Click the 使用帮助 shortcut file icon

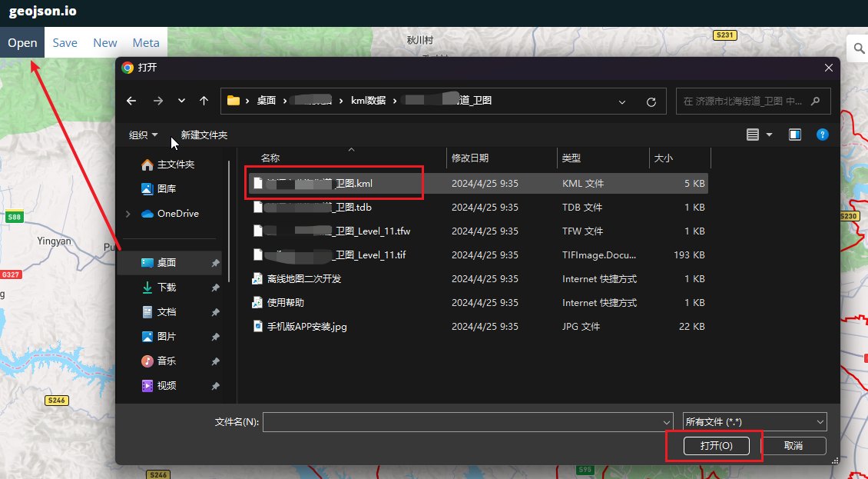257,303
